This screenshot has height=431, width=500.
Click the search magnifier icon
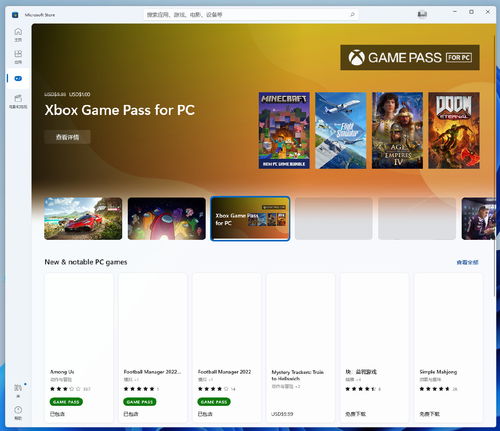point(352,14)
